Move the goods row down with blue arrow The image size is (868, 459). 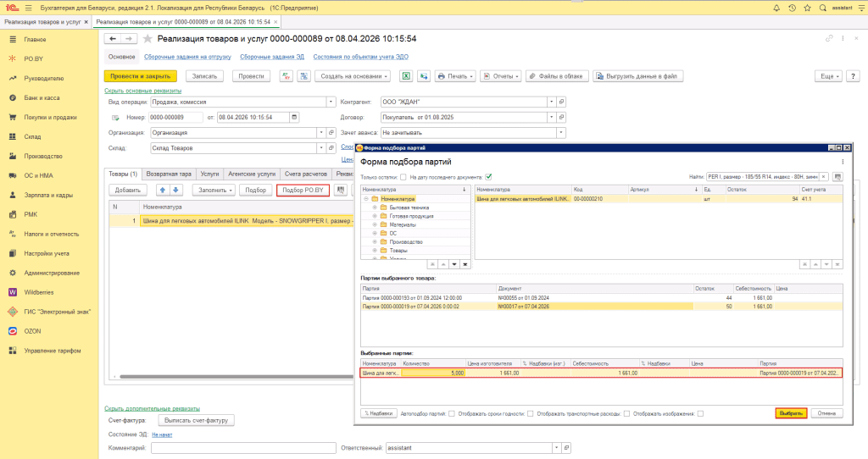(x=175, y=191)
